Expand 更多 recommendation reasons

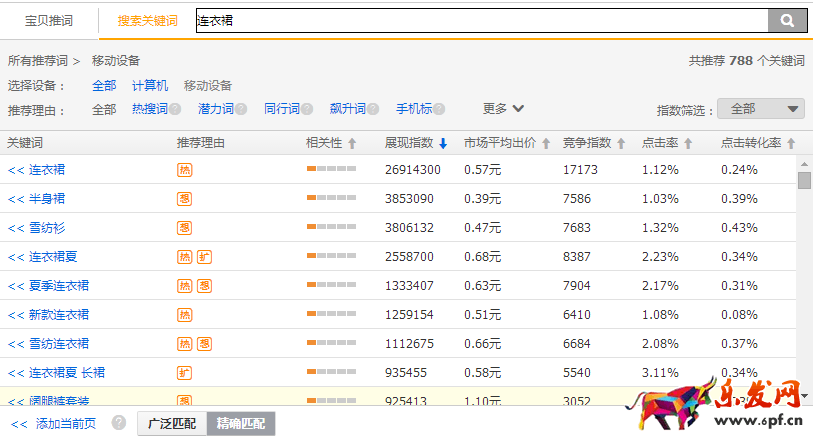[x=503, y=109]
